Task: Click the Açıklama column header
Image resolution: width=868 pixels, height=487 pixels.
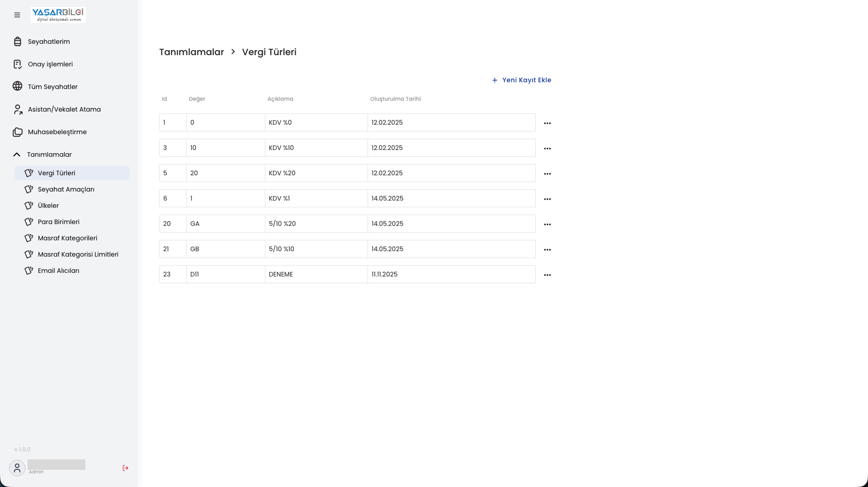Action: pos(280,99)
